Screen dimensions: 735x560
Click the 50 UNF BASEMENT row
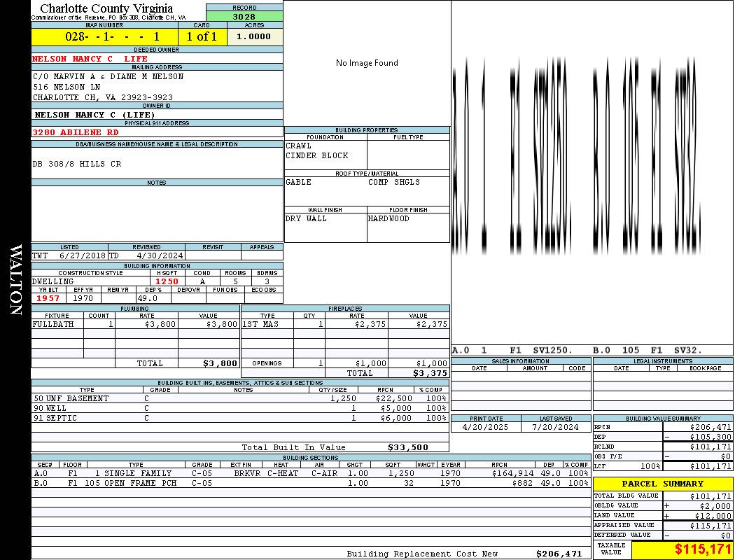point(240,399)
